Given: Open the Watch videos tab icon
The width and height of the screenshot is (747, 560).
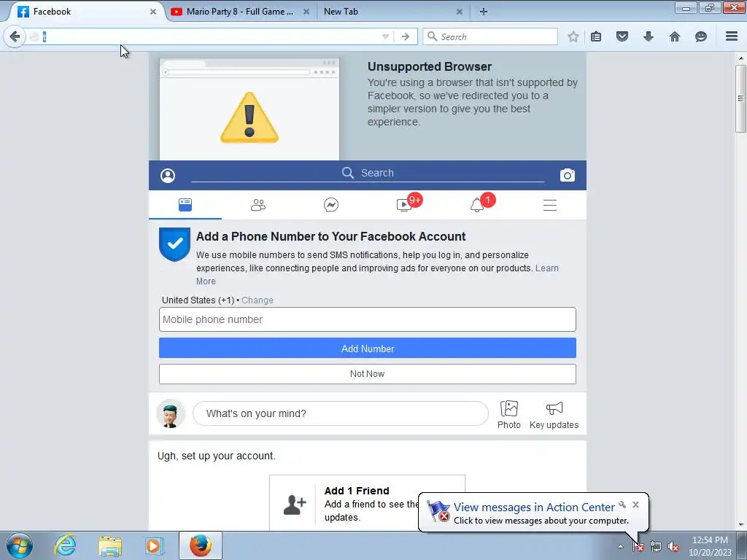Looking at the screenshot, I should (x=404, y=205).
